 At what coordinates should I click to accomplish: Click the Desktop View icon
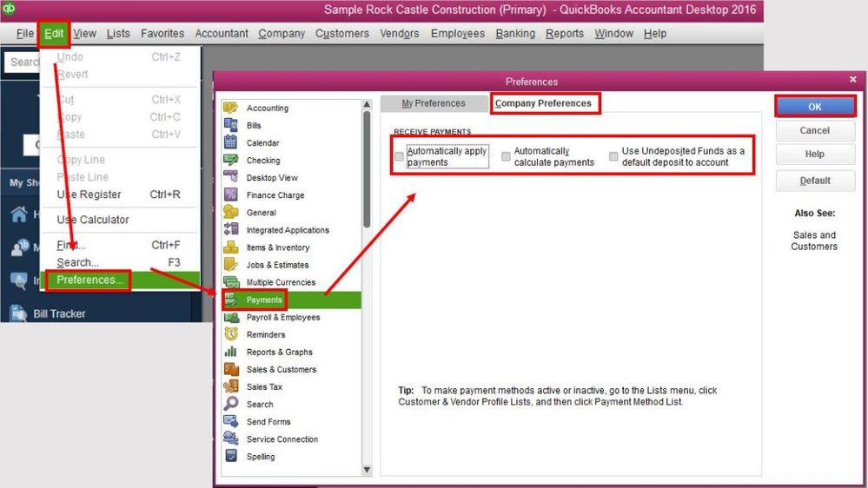(x=231, y=177)
